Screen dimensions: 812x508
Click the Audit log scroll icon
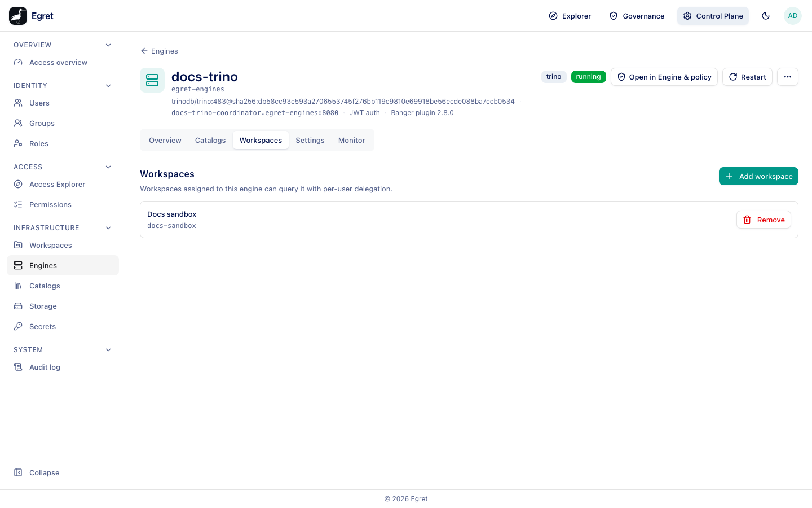point(18,367)
